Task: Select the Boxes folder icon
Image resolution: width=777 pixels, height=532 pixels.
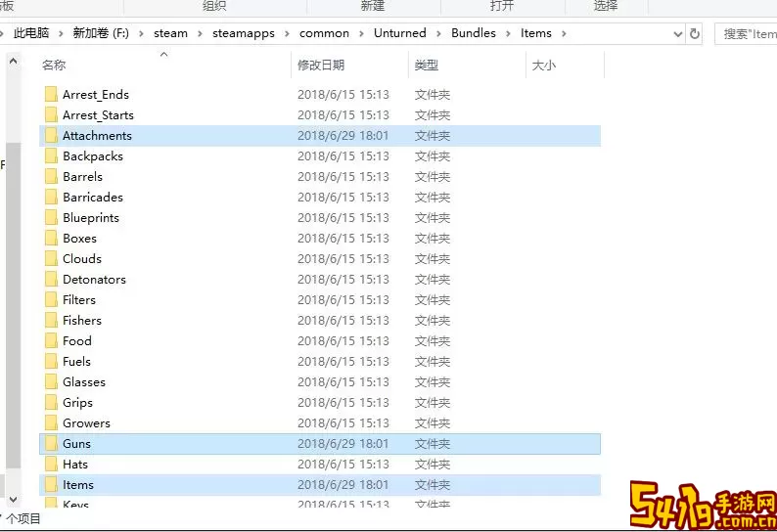Action: [51, 239]
